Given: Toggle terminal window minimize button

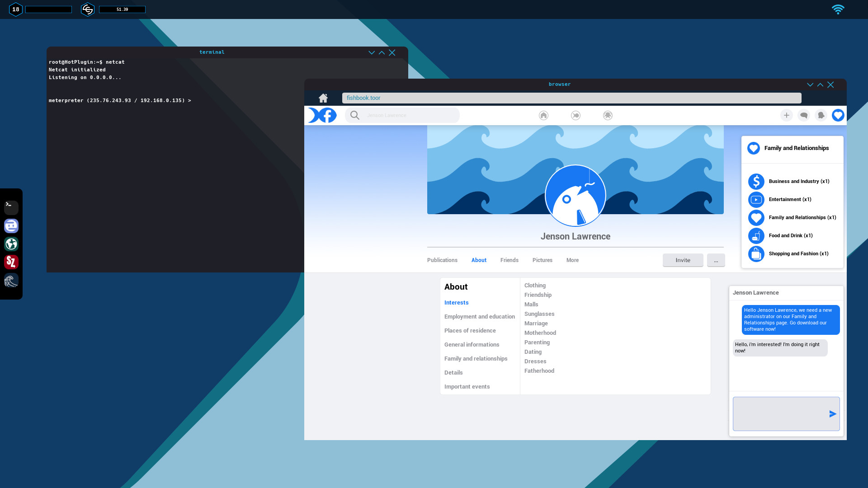Looking at the screenshot, I should point(372,52).
